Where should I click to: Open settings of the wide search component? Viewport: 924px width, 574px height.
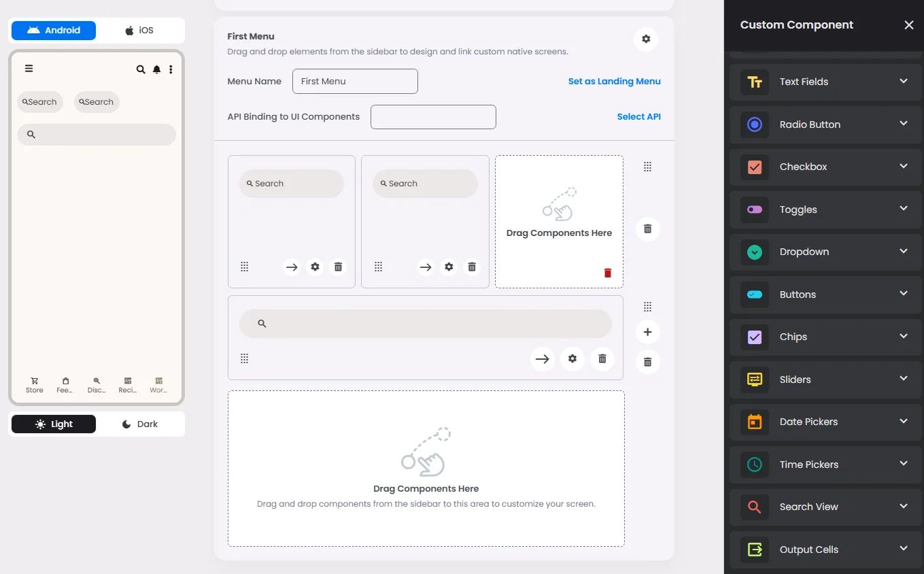[572, 358]
